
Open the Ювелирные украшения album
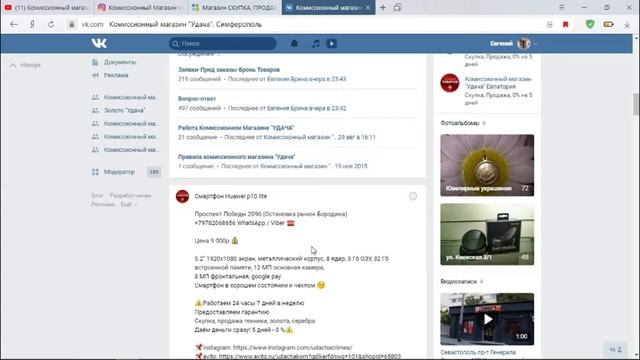tap(487, 165)
